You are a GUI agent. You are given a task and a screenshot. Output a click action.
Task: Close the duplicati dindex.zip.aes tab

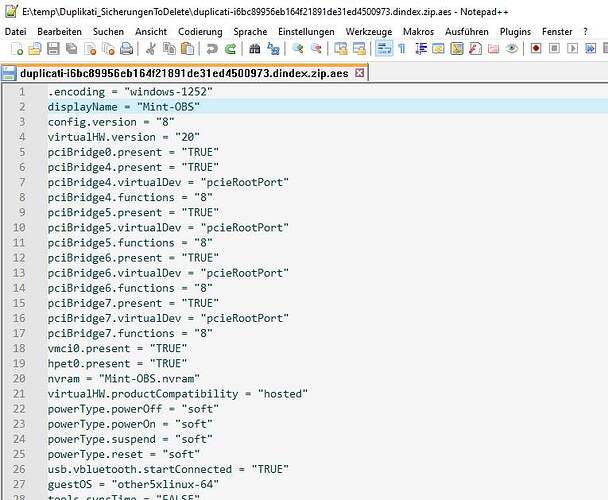pos(359,73)
